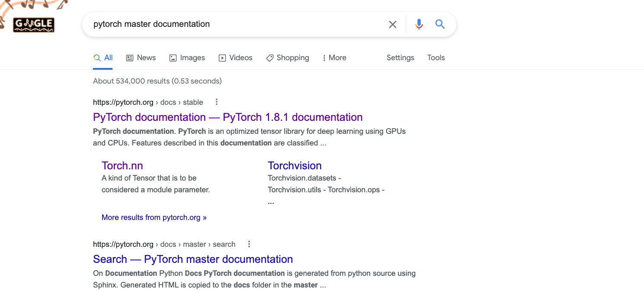This screenshot has width=644, height=307.
Task: Click the News tab newspaper icon
Action: click(130, 57)
